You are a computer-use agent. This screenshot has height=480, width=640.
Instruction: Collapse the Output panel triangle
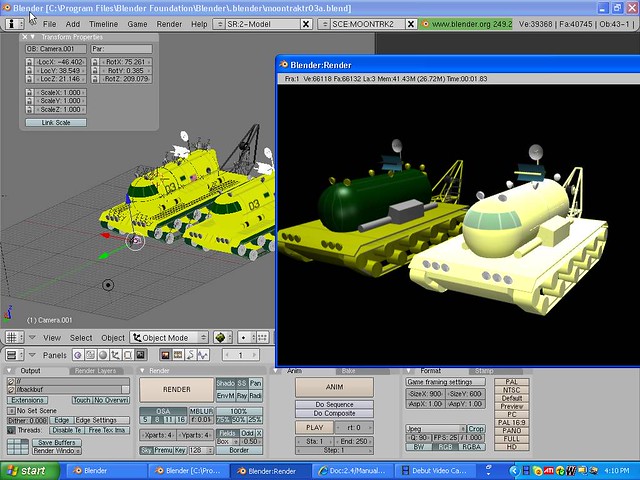pyautogui.click(x=10, y=371)
